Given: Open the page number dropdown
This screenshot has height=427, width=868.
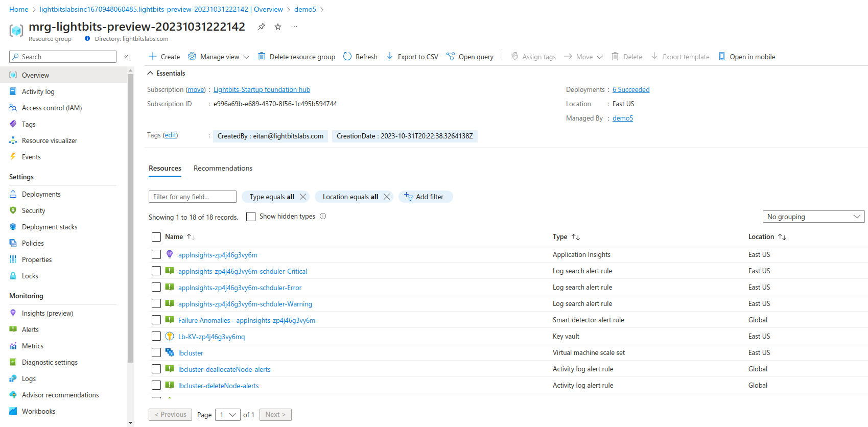Looking at the screenshot, I should (228, 415).
